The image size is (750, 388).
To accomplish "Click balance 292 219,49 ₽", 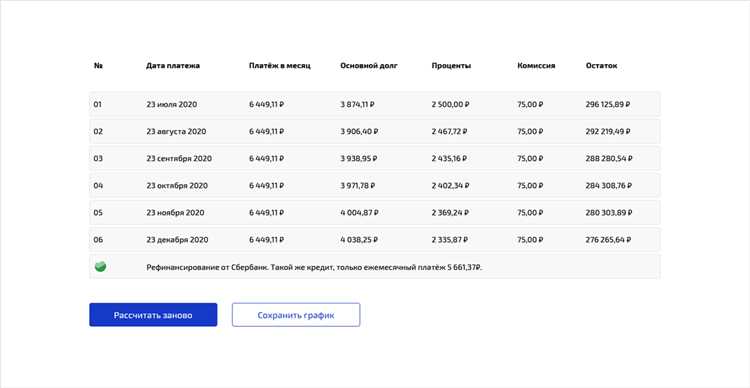I will point(608,131).
